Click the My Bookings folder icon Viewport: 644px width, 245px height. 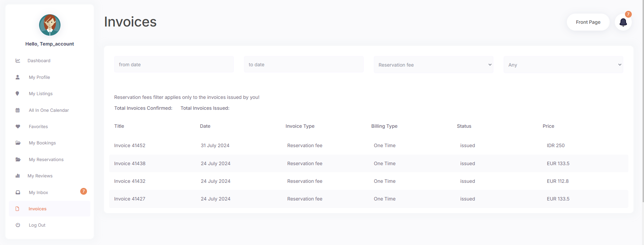point(18,143)
